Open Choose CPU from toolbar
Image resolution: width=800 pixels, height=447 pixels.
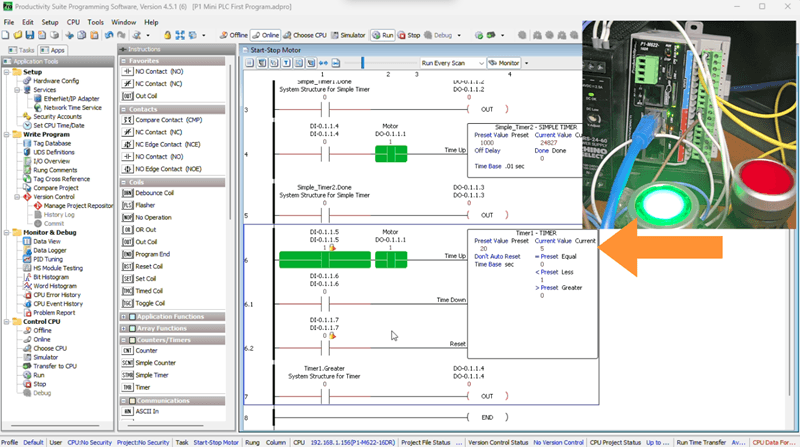pyautogui.click(x=305, y=35)
